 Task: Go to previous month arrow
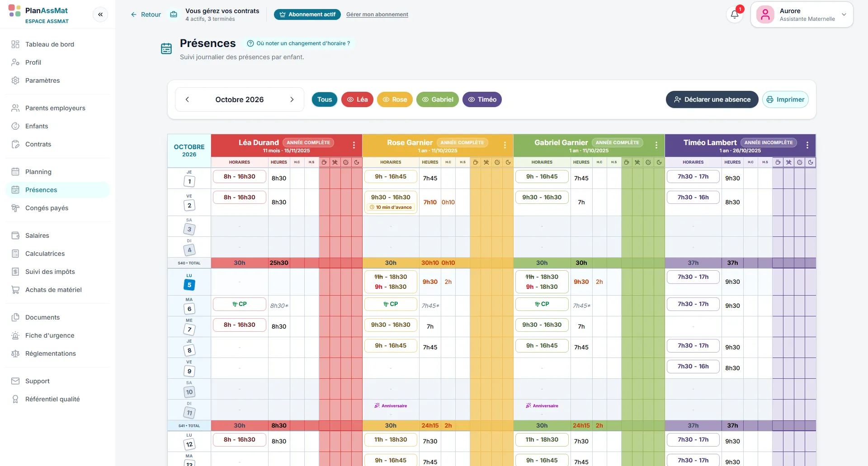pyautogui.click(x=187, y=99)
